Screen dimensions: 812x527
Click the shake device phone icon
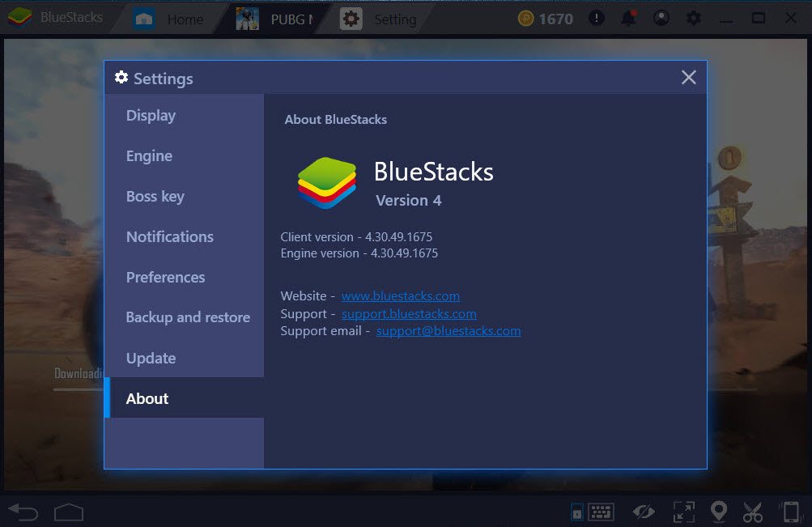coord(791,512)
